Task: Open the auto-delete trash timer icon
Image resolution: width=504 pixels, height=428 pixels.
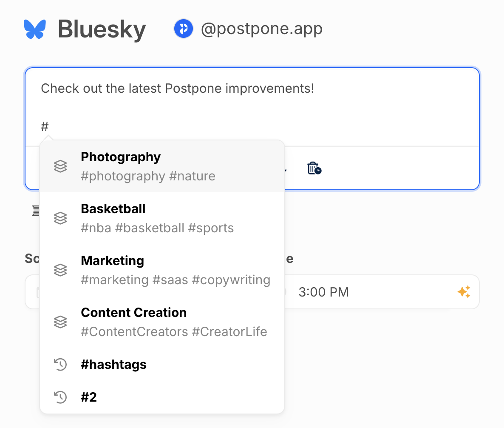Action: coord(314,168)
